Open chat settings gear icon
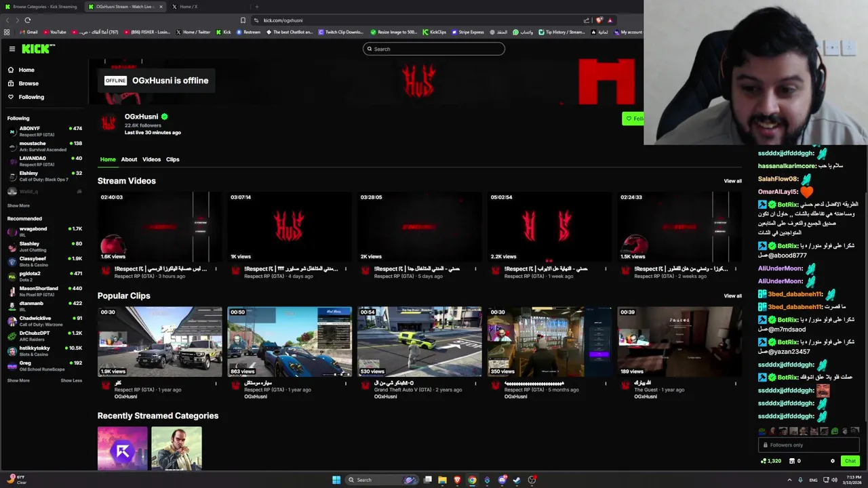This screenshot has height=488, width=868. pyautogui.click(x=833, y=461)
